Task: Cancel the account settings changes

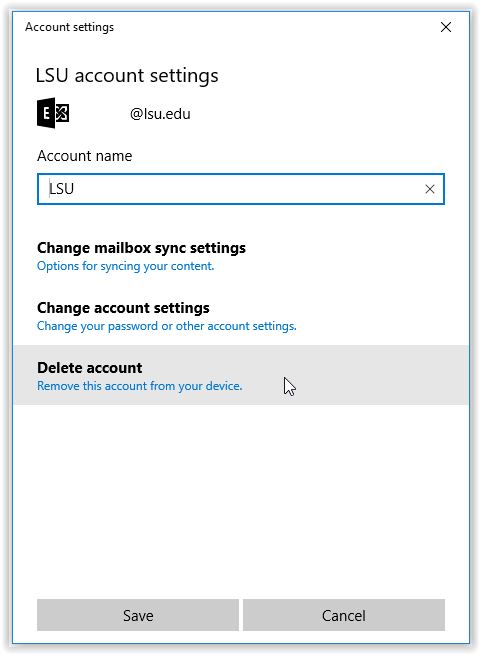Action: (344, 615)
